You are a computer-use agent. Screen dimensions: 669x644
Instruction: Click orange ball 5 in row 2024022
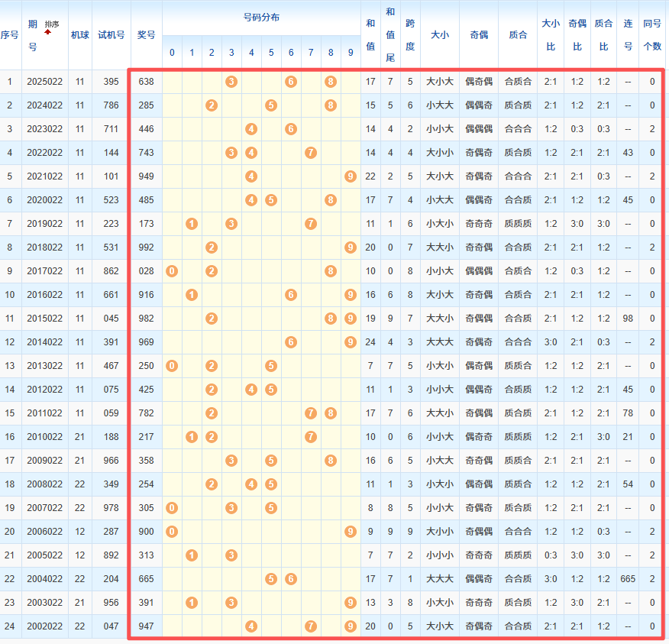(x=271, y=105)
